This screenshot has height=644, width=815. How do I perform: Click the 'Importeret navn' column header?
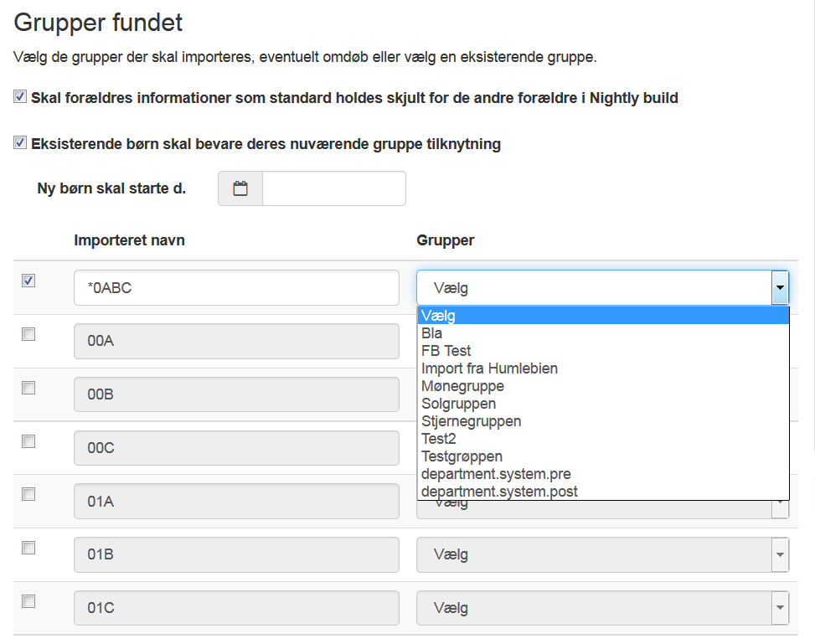point(130,240)
